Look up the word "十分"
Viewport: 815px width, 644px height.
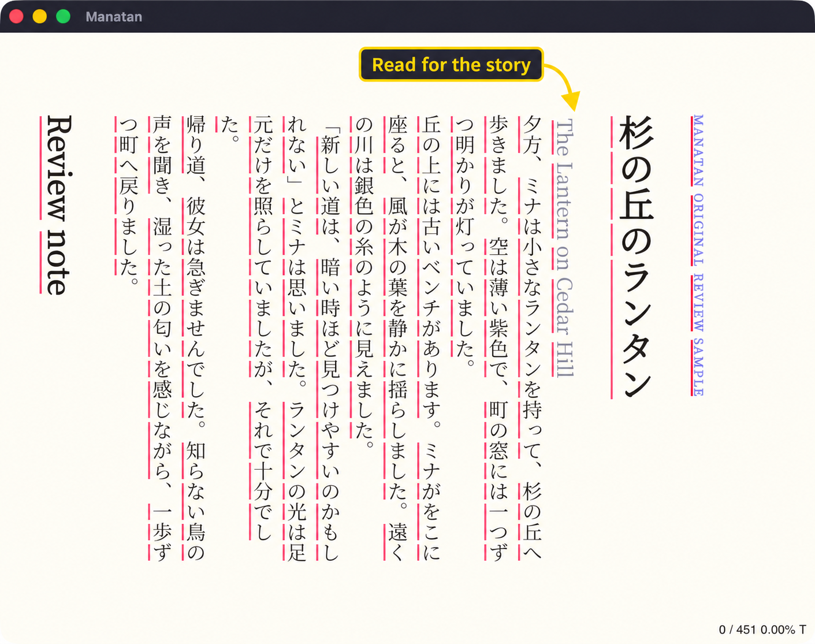[x=263, y=481]
